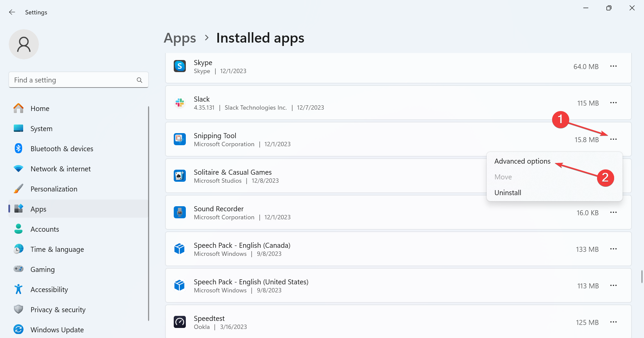The width and height of the screenshot is (644, 338).
Task: Select the Skype app name
Action: pyautogui.click(x=203, y=63)
